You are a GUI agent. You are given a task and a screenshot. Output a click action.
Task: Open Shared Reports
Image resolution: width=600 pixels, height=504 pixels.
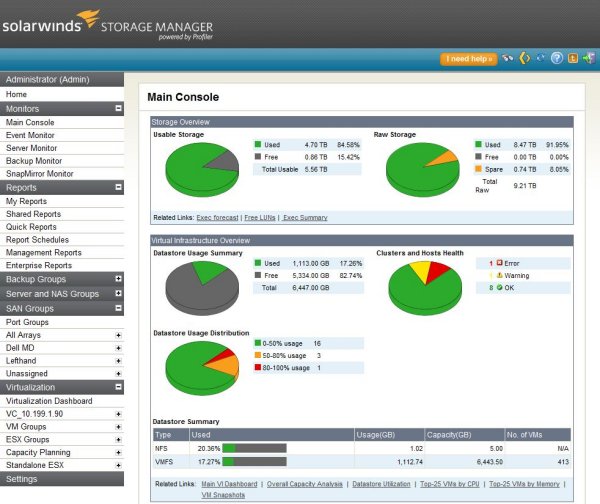tap(62, 214)
